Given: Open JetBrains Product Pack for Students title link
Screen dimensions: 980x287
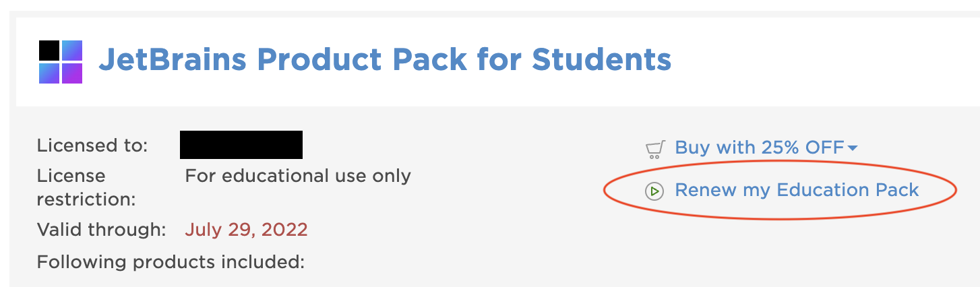Looking at the screenshot, I should point(385,59).
